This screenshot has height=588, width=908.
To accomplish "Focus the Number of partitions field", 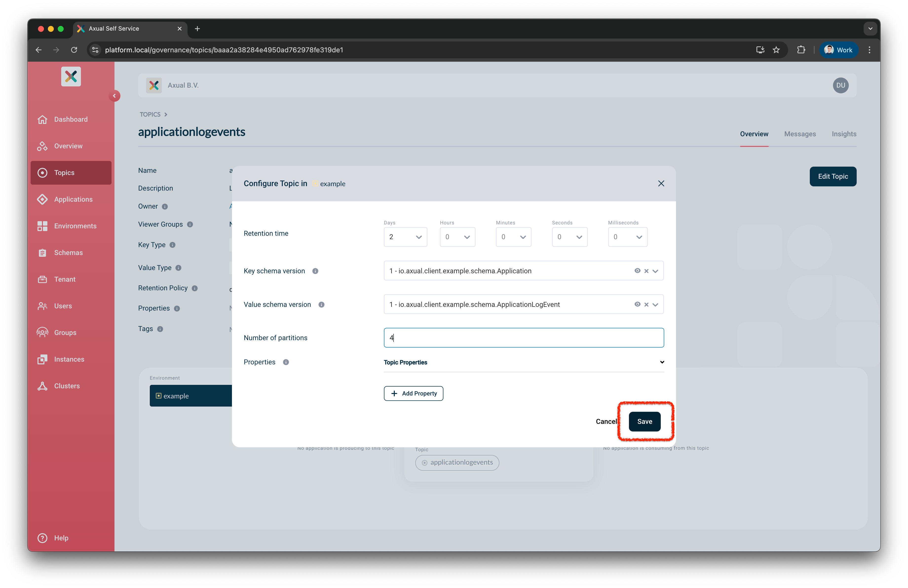I will [523, 337].
